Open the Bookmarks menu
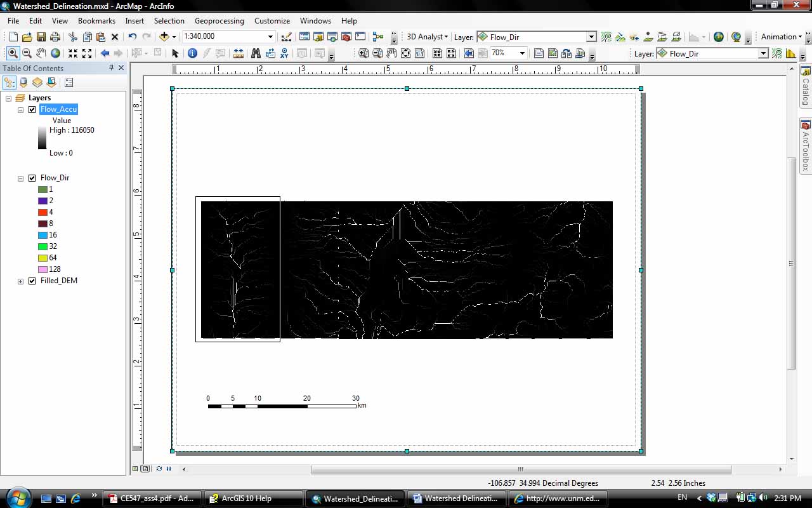 click(96, 20)
